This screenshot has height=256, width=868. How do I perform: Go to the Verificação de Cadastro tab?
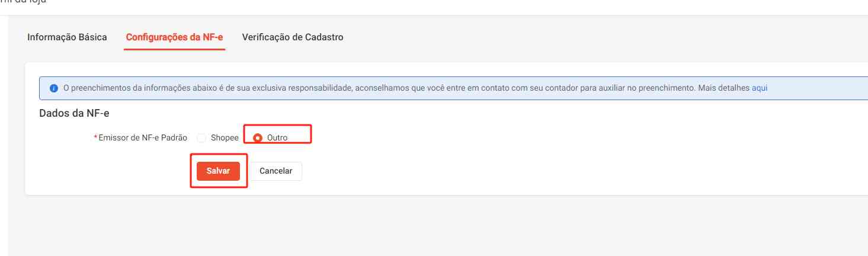pos(293,37)
